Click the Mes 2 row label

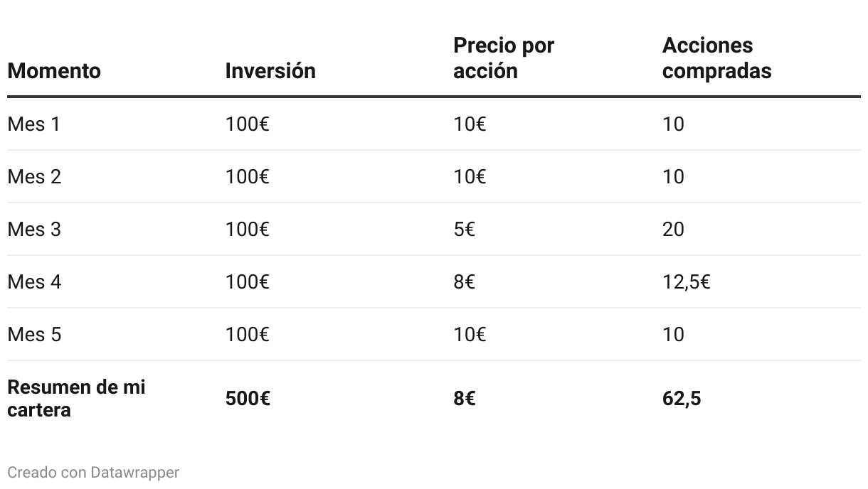pos(34,177)
